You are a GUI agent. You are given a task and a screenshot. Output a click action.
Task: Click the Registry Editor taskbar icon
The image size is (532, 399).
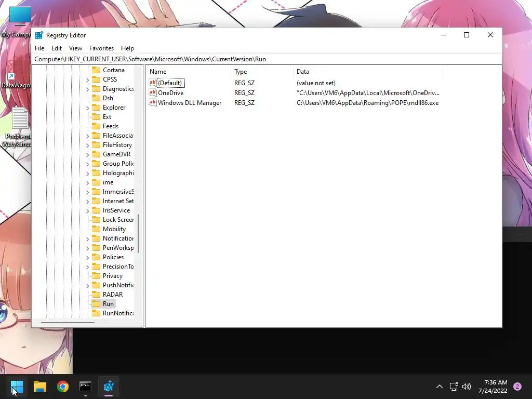(x=109, y=386)
